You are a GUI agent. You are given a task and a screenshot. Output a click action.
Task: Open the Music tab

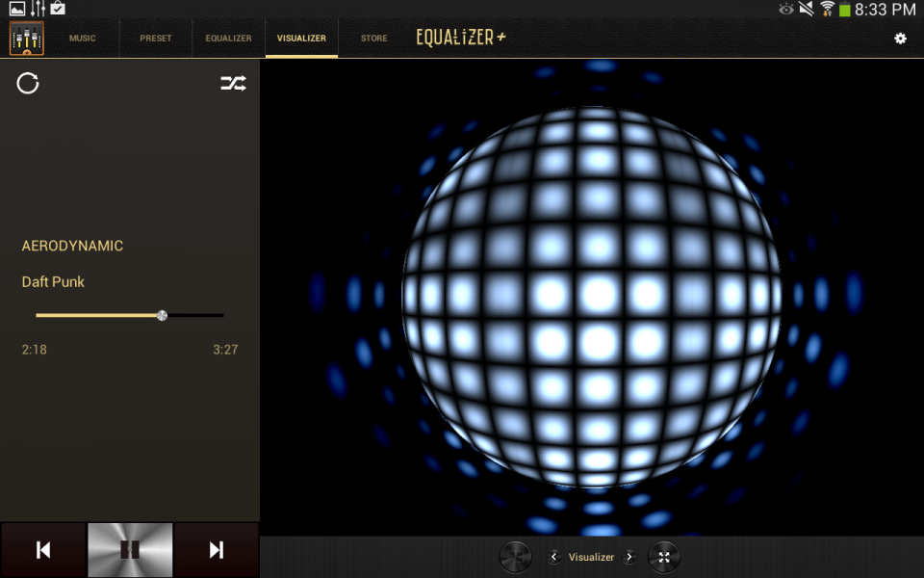(x=83, y=39)
